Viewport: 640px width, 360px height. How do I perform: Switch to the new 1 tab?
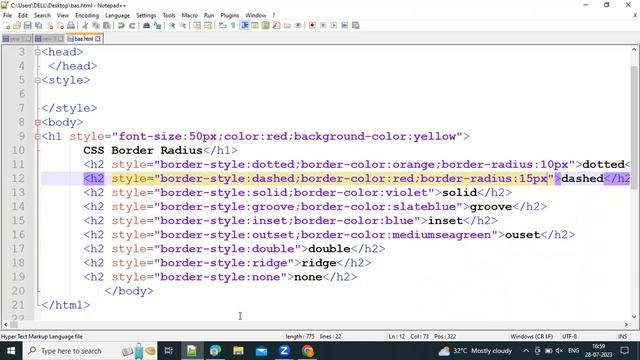(16, 39)
